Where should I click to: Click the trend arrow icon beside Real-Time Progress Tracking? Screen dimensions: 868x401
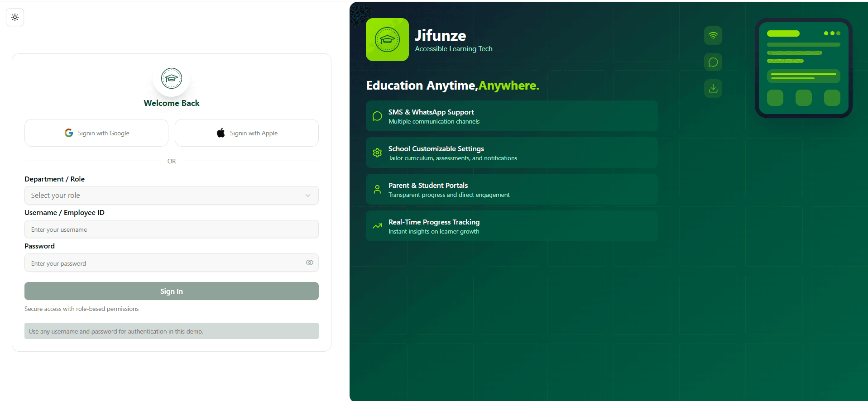(x=377, y=226)
